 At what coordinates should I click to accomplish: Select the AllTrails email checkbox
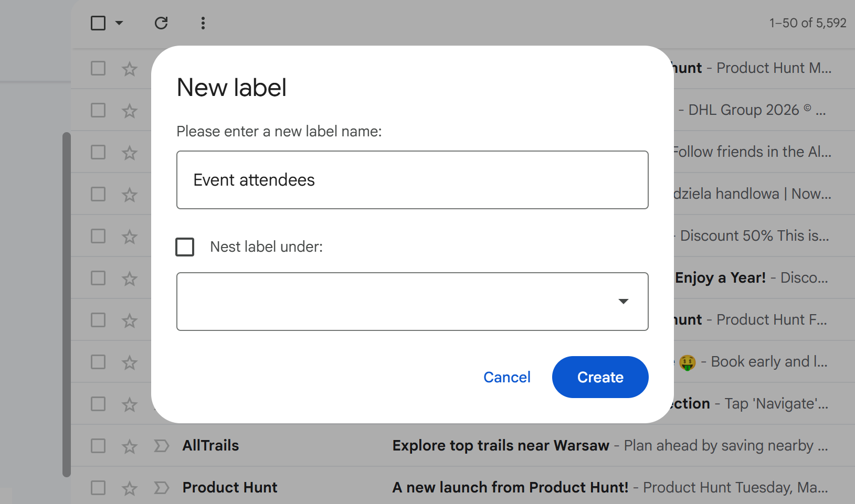pyautogui.click(x=98, y=445)
